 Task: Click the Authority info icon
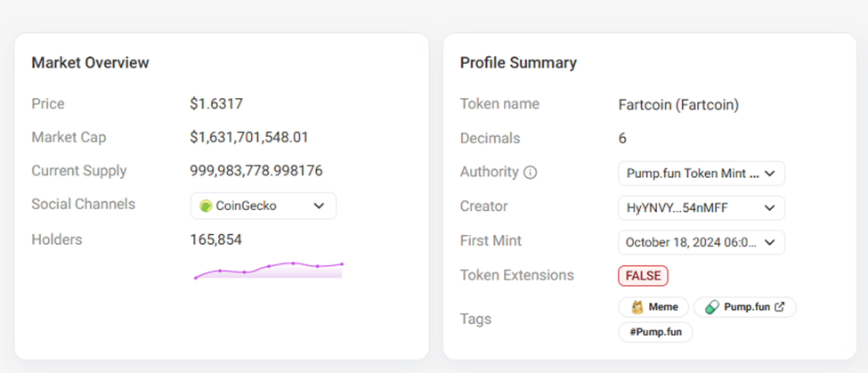pyautogui.click(x=531, y=173)
